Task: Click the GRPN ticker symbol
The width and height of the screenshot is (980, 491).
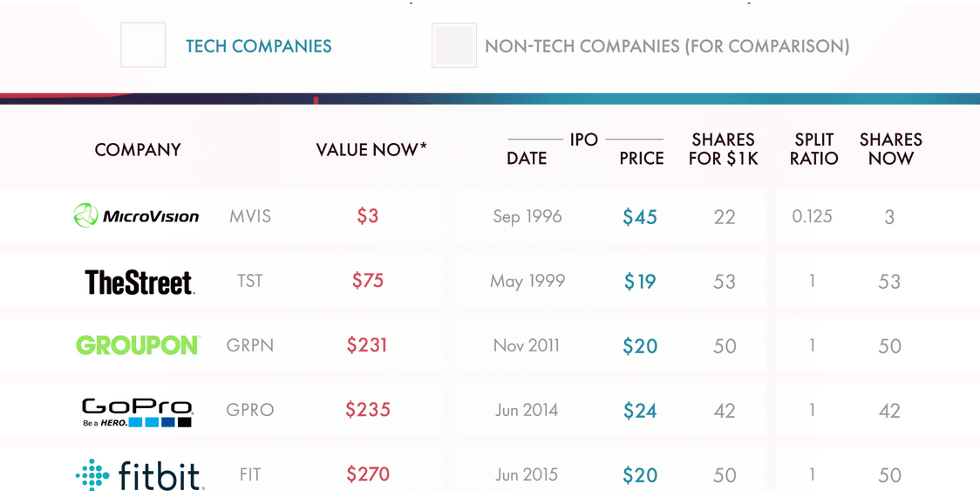Action: 250,345
